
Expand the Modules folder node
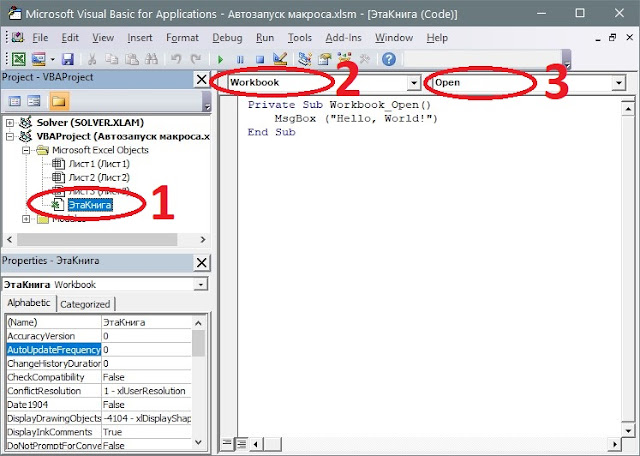coord(26,219)
